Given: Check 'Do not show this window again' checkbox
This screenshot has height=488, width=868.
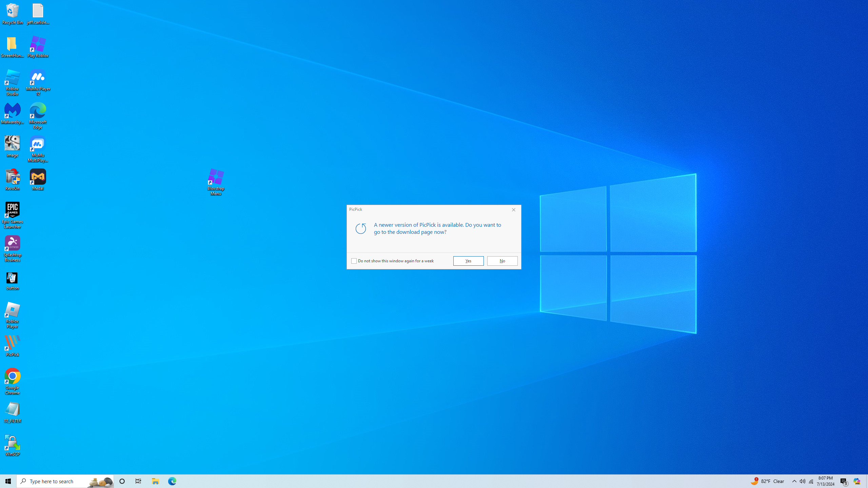Looking at the screenshot, I should coord(354,261).
